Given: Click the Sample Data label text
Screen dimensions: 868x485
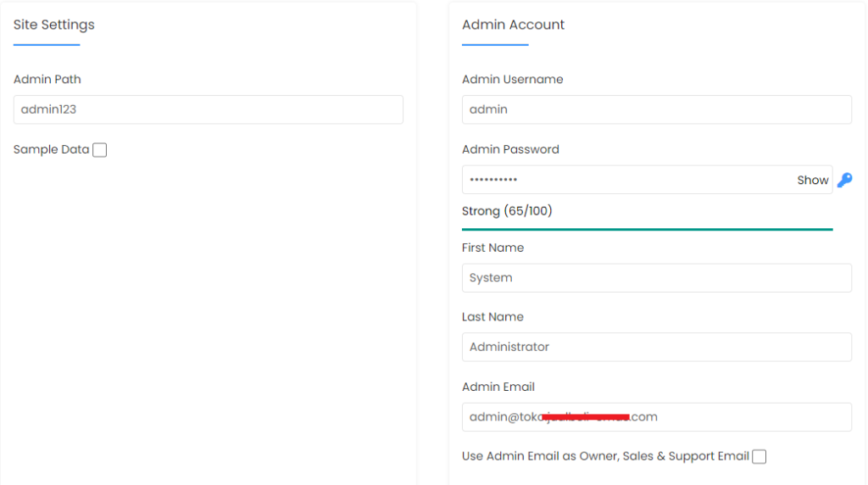Looking at the screenshot, I should click(51, 150).
